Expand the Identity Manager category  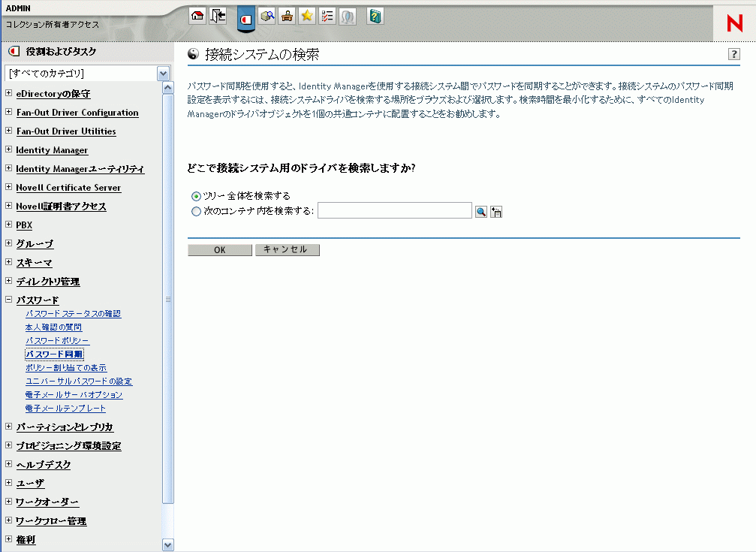(8, 149)
